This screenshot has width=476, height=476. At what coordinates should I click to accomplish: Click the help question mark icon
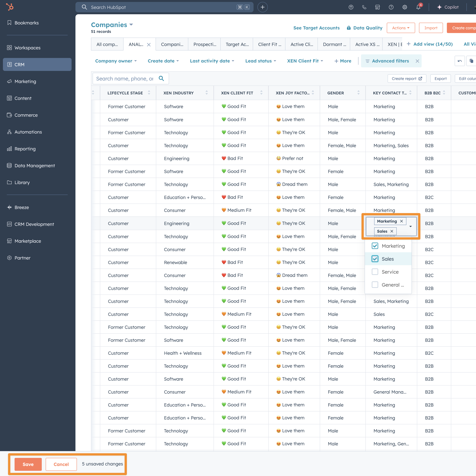391,7
